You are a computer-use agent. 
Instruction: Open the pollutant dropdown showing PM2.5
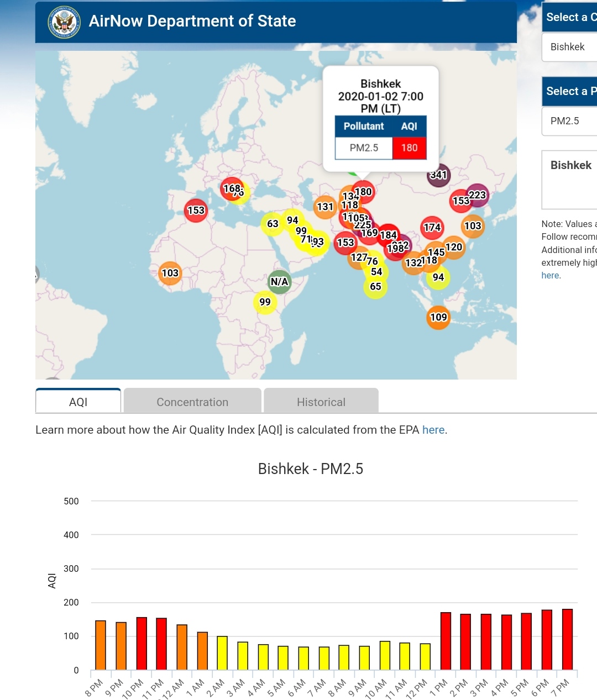[569, 121]
